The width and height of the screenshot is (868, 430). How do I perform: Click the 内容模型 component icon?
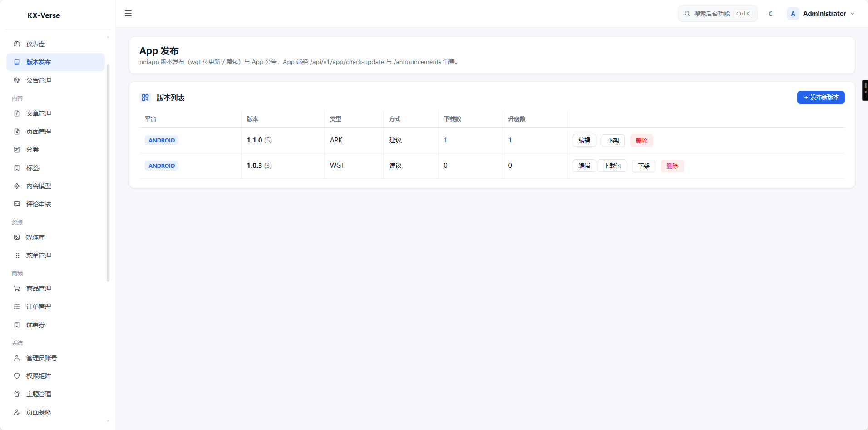17,186
